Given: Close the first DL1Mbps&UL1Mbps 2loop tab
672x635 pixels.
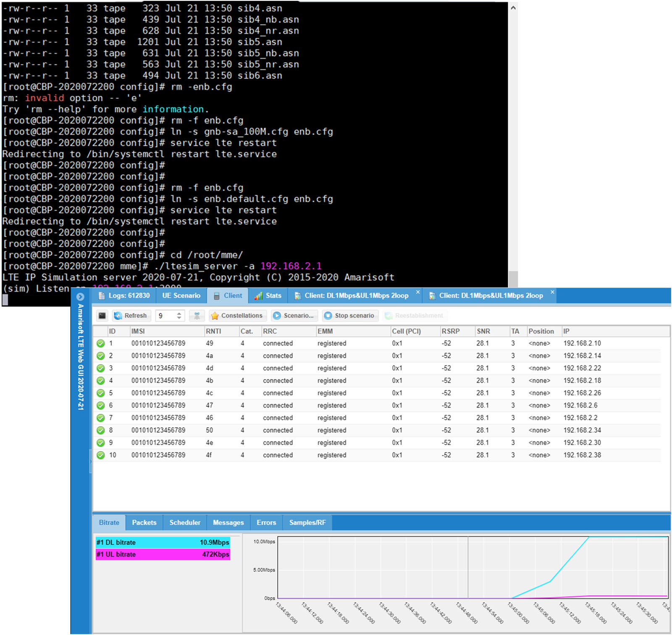Looking at the screenshot, I should click(x=418, y=292).
